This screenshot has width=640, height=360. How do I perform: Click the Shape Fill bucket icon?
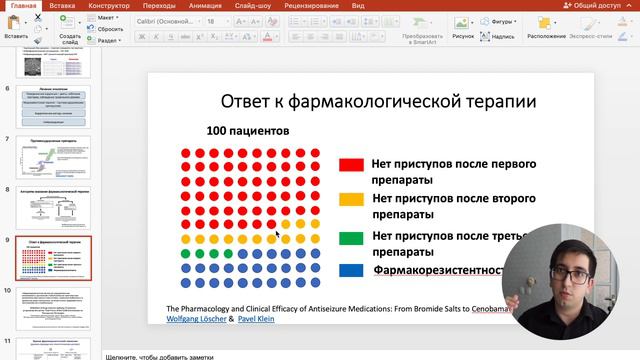pos(622,22)
